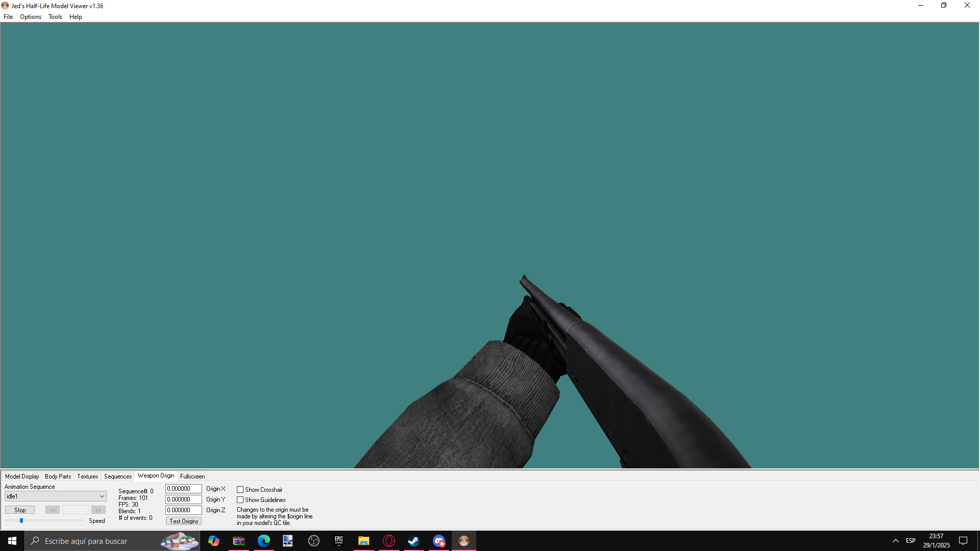
Task: Open WinRAR from the taskbar
Action: (238, 541)
